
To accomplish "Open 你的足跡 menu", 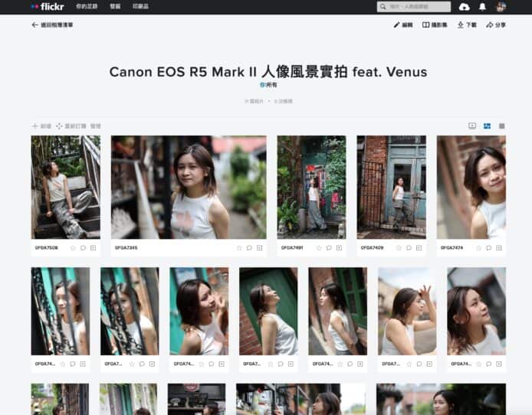I will 86,7.
